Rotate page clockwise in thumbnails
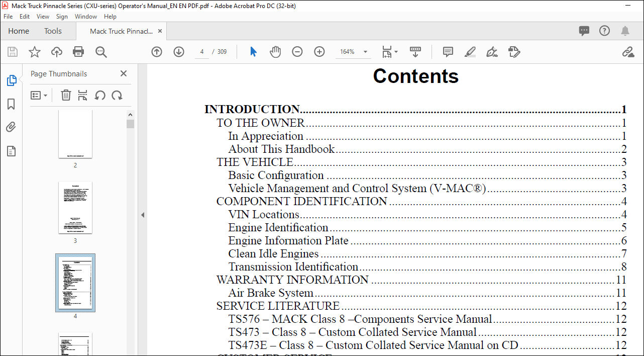The image size is (644, 356). pyautogui.click(x=117, y=95)
